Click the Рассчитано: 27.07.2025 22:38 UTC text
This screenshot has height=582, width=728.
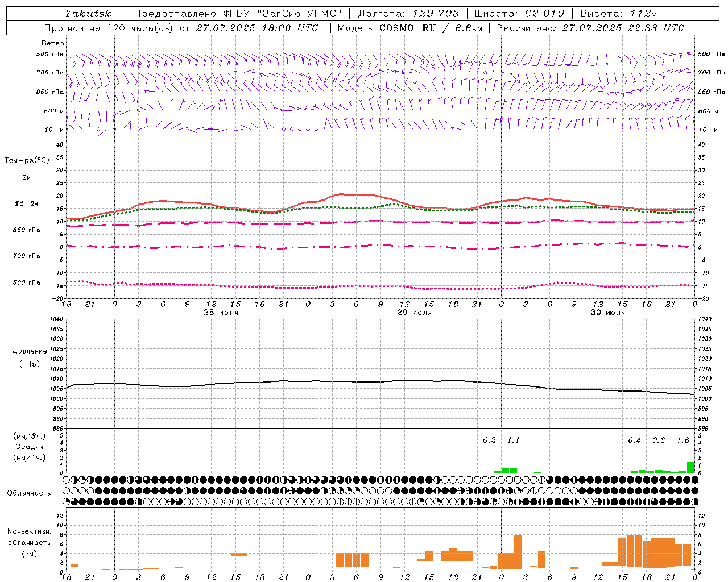coord(590,28)
